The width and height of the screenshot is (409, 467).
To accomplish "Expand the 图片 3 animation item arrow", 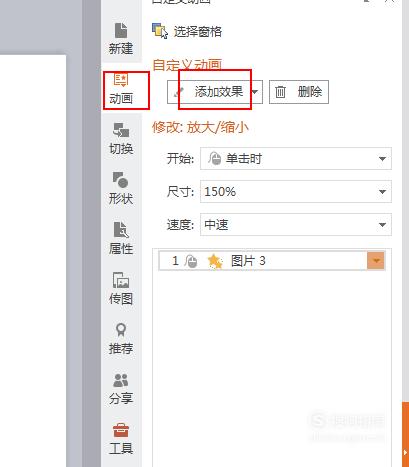I will [x=376, y=261].
